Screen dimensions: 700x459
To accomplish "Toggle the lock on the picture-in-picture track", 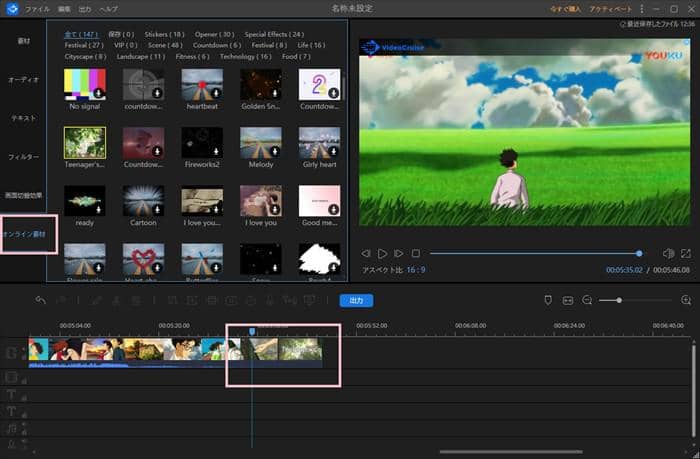I will coord(24,380).
